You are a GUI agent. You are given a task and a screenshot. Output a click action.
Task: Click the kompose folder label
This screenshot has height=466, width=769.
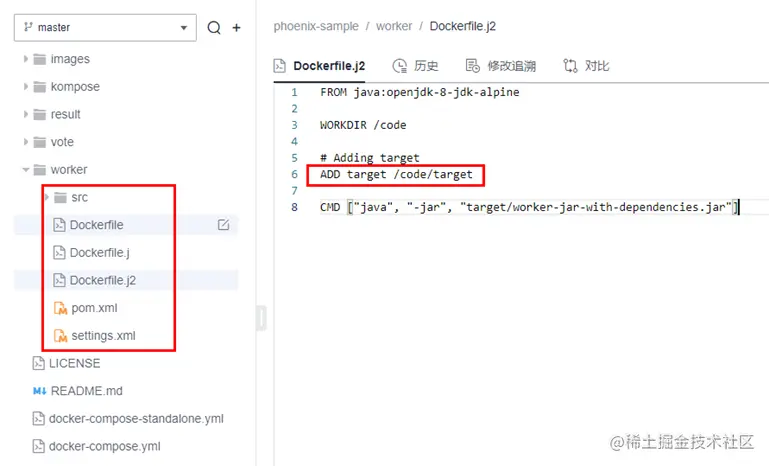[75, 86]
